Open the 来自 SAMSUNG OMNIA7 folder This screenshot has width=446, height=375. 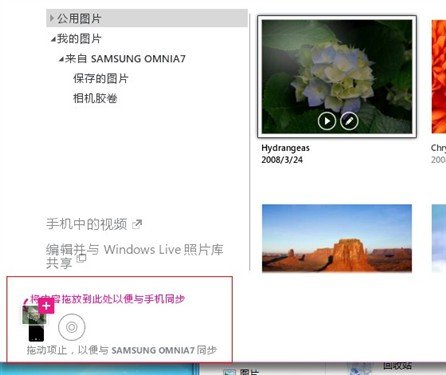tap(125, 59)
